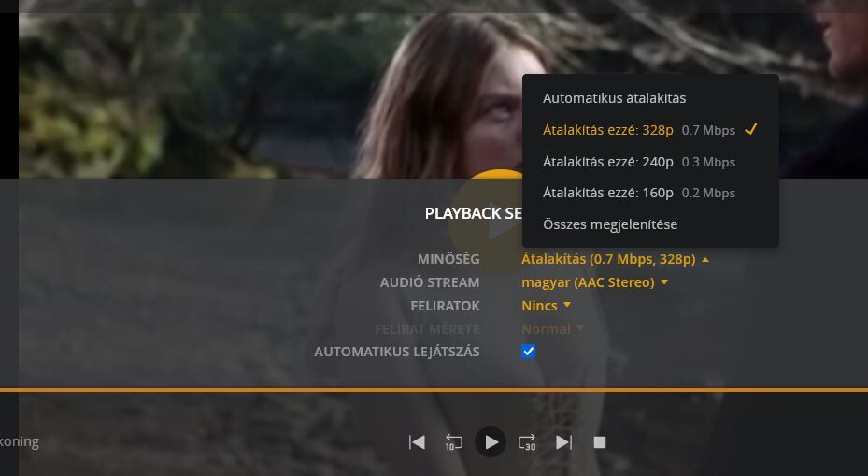Skip forward 30 seconds with the icon
This screenshot has width=868, height=476.
pos(527,442)
